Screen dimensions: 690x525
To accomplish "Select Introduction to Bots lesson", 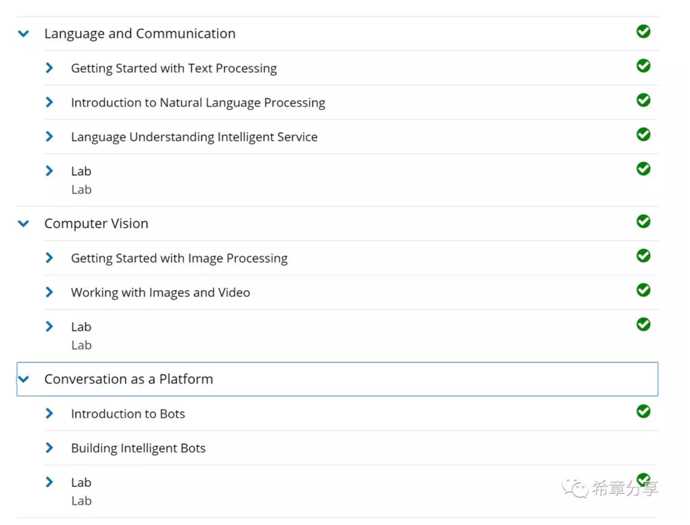I will tap(128, 414).
